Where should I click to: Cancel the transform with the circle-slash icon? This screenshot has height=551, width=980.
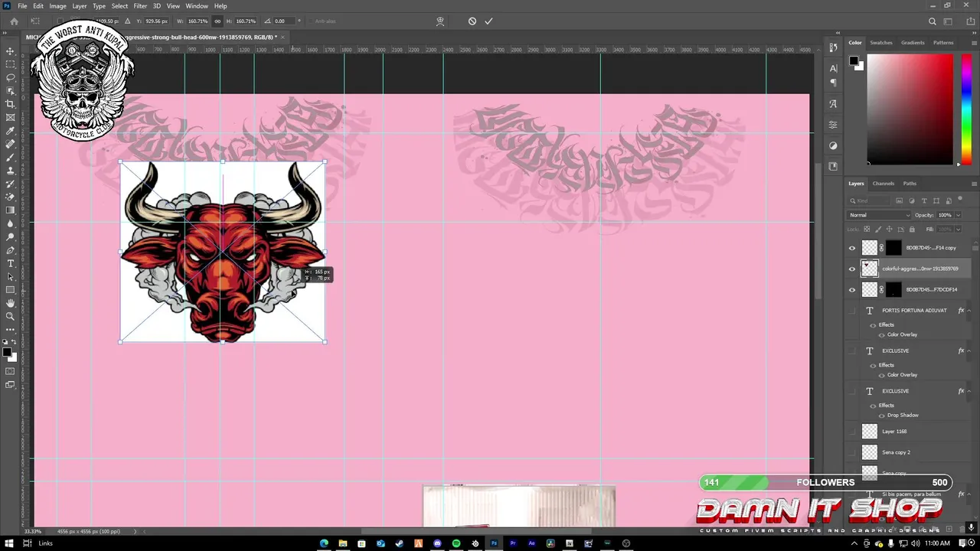point(472,21)
